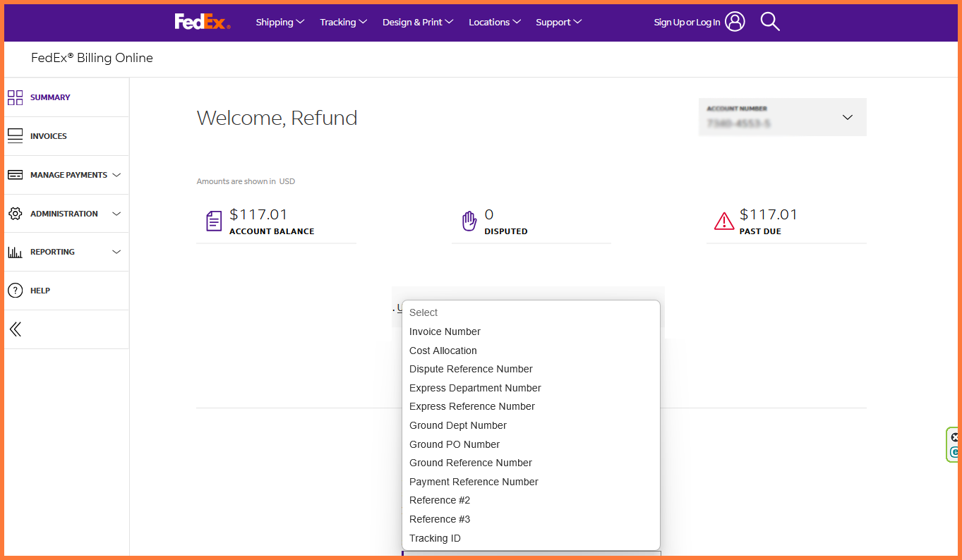The height and width of the screenshot is (560, 962).
Task: Click the FedEx logo
Action: (x=203, y=22)
